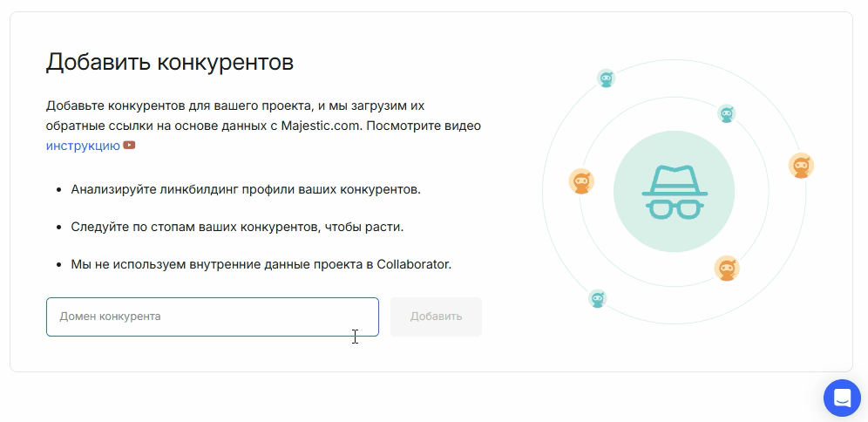
Task: Click the competitor domain input field
Action: pos(212,316)
